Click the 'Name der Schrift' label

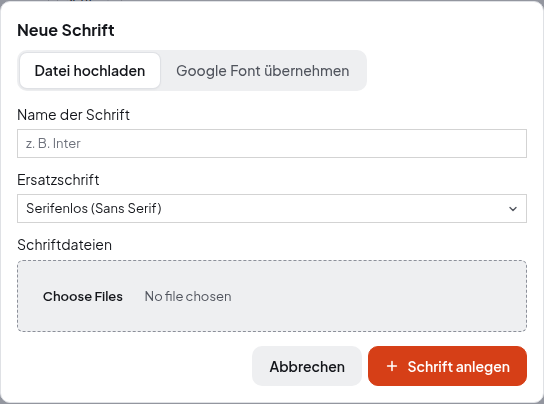[x=74, y=115]
